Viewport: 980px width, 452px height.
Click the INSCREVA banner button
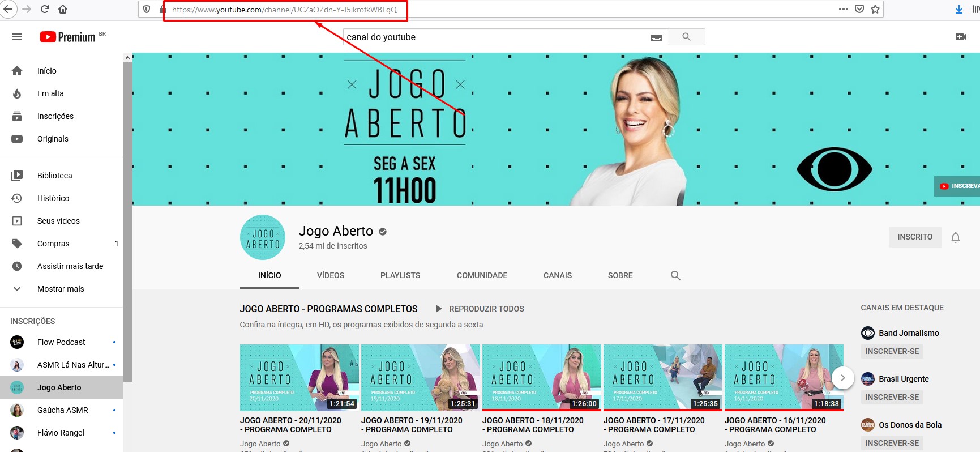pos(957,186)
